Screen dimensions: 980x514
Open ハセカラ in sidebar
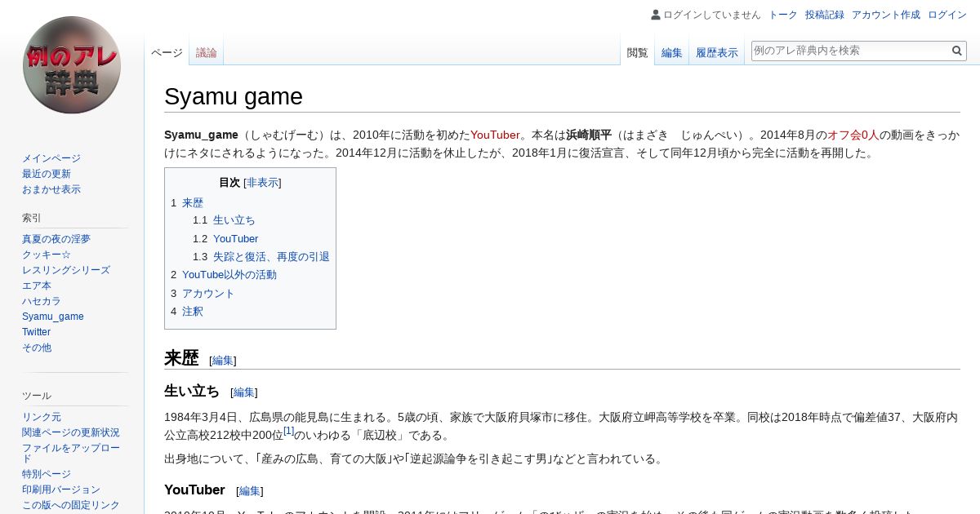coord(42,301)
